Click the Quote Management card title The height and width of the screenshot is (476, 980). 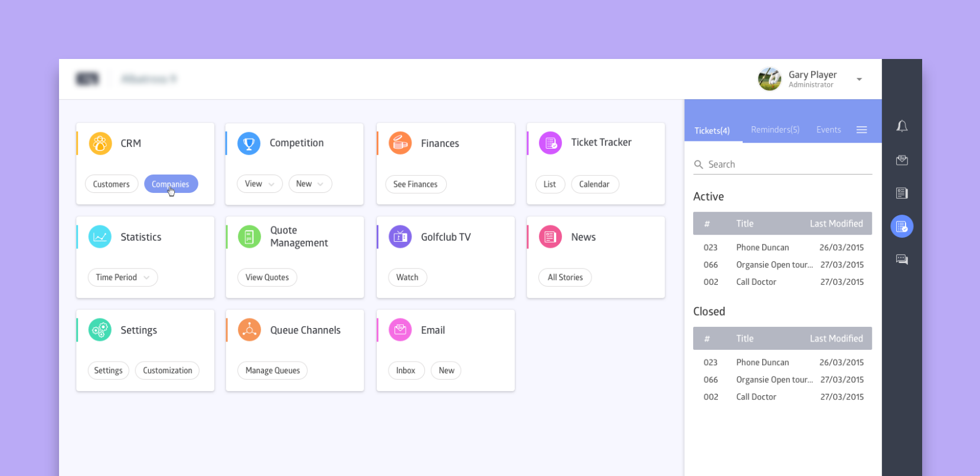pos(299,237)
